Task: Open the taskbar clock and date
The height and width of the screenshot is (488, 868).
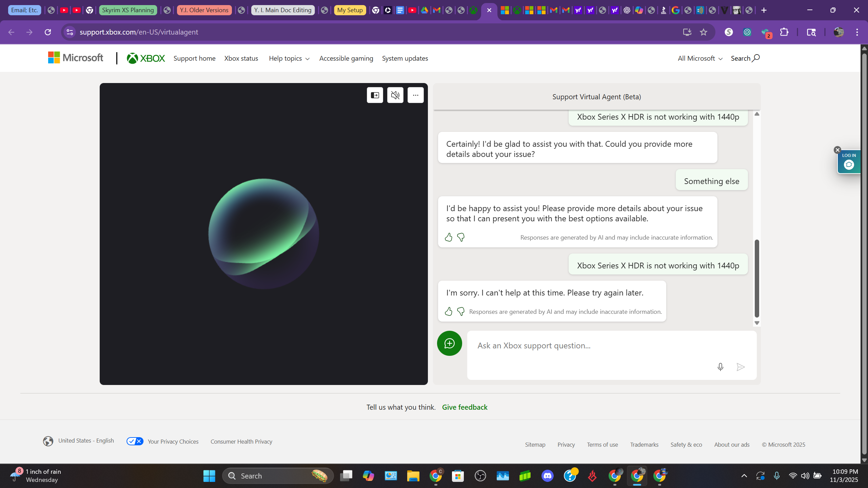Action: 844,475
